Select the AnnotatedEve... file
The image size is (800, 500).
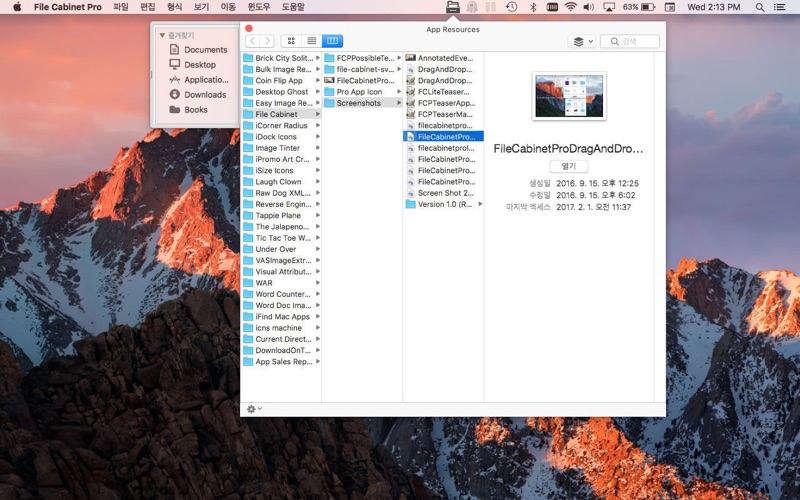click(x=443, y=58)
